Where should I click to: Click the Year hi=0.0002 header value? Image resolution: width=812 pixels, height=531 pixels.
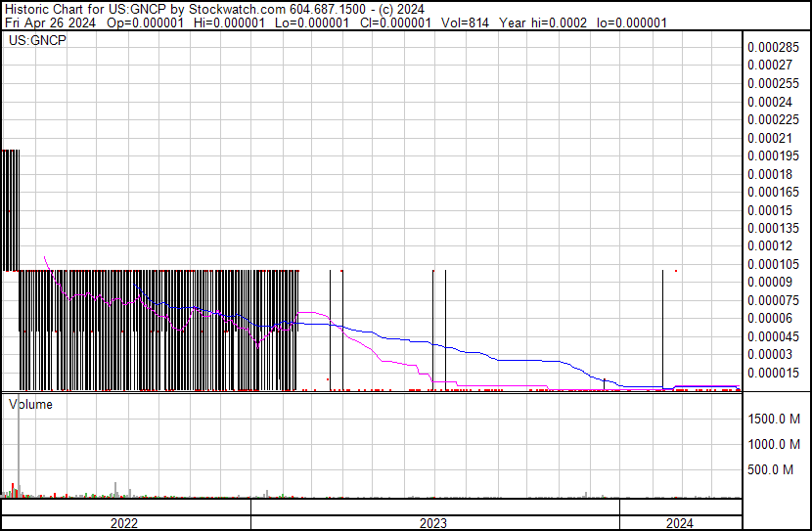click(543, 22)
